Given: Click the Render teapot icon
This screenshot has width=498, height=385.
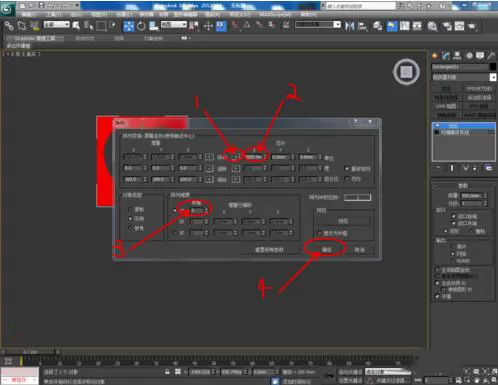Looking at the screenshot, I should 472,26.
